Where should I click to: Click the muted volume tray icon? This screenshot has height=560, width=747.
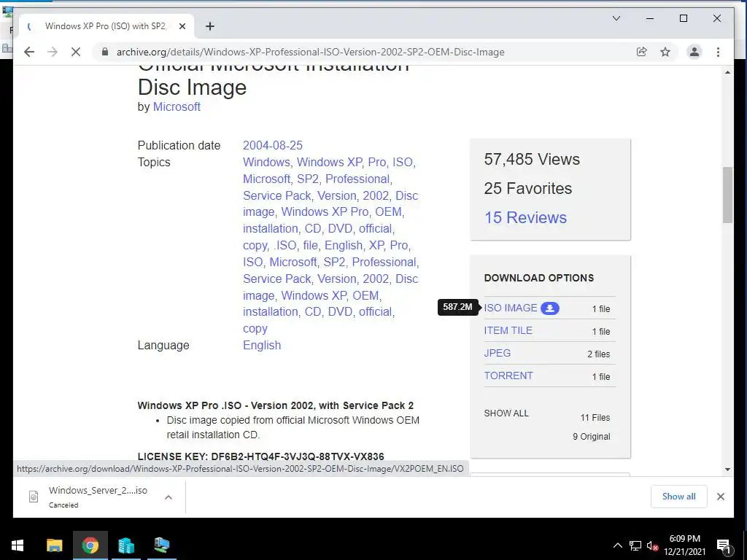(652, 545)
